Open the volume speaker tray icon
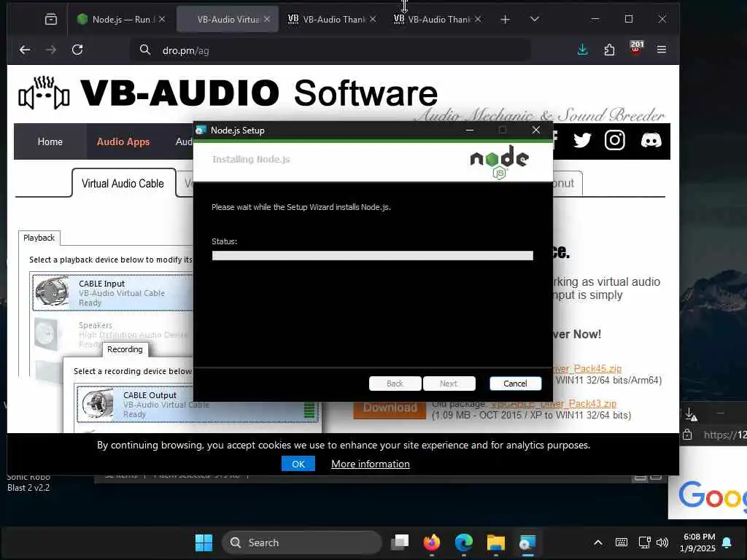The width and height of the screenshot is (747, 560). [x=662, y=542]
